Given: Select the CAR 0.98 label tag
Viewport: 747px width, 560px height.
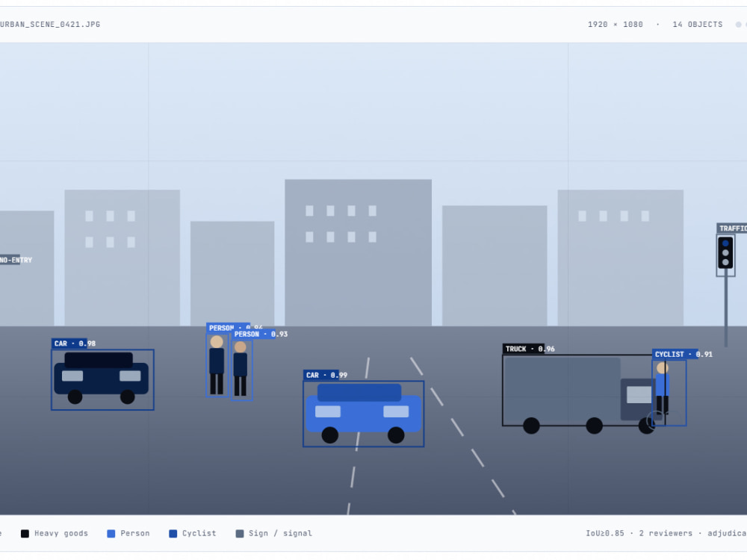Looking at the screenshot, I should coord(74,343).
